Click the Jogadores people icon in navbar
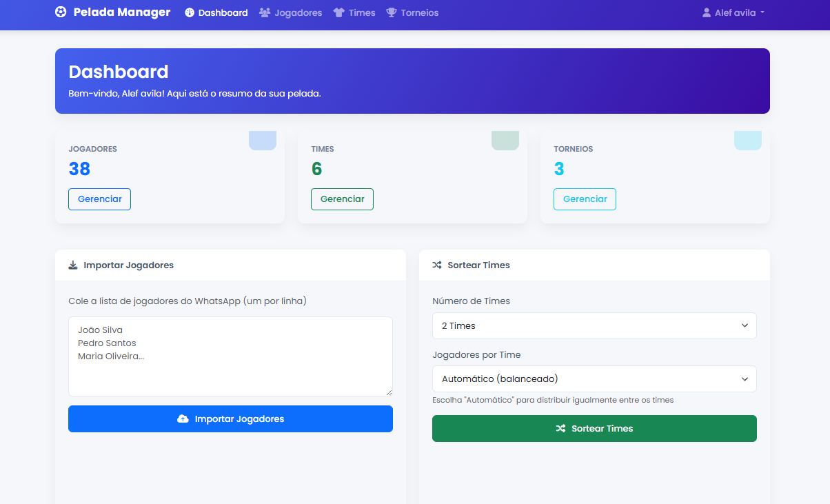This screenshot has height=504, width=830. (x=265, y=13)
